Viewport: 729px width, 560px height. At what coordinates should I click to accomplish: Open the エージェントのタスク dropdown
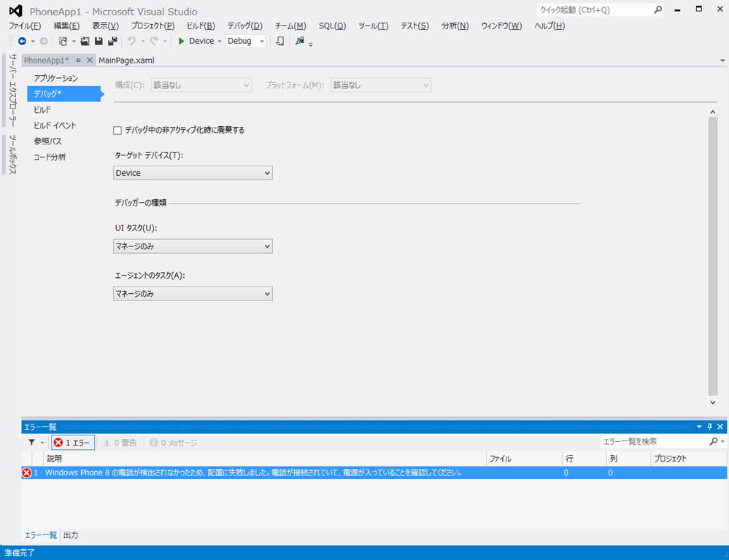coord(193,294)
